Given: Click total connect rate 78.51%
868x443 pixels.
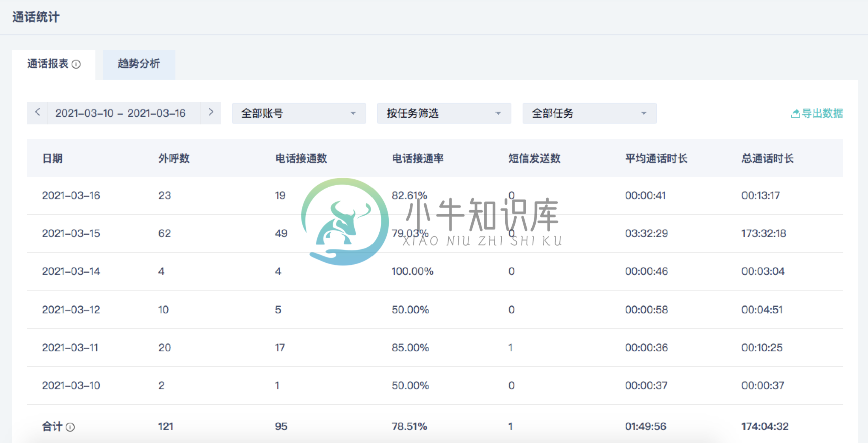Looking at the screenshot, I should pos(409,427).
